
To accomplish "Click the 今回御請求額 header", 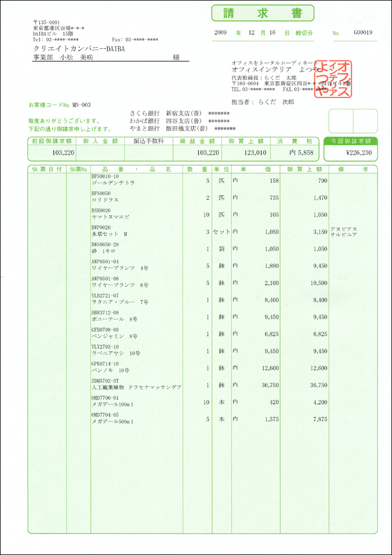I will (351, 141).
